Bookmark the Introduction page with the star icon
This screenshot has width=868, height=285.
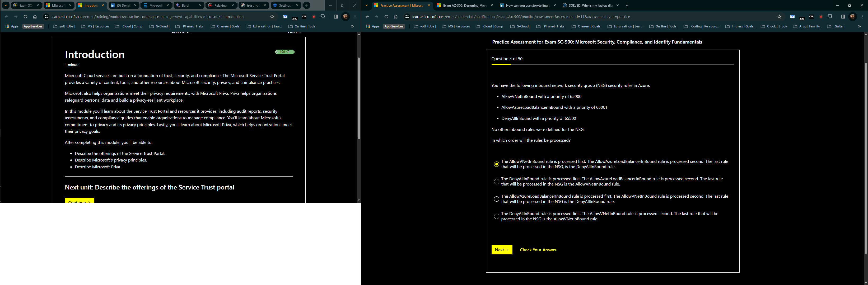coord(272,16)
